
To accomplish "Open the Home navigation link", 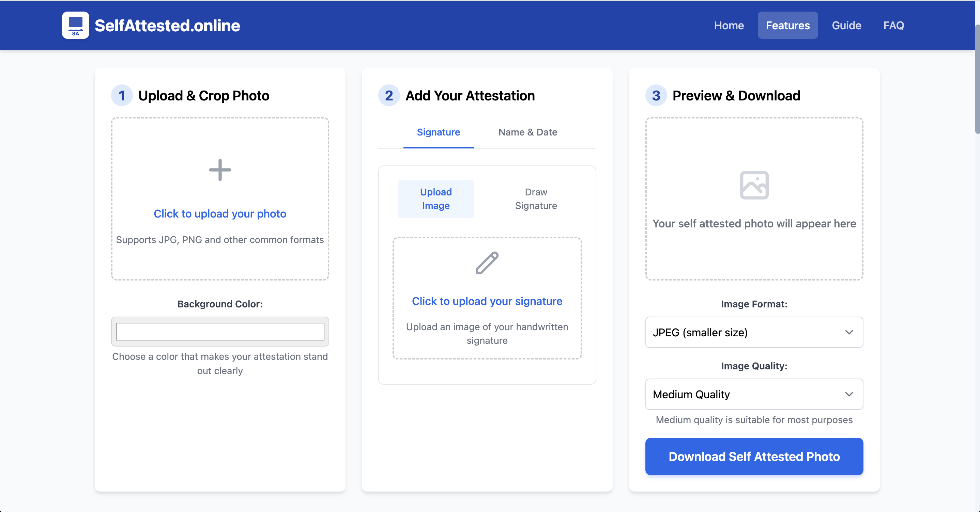I will pyautogui.click(x=729, y=25).
